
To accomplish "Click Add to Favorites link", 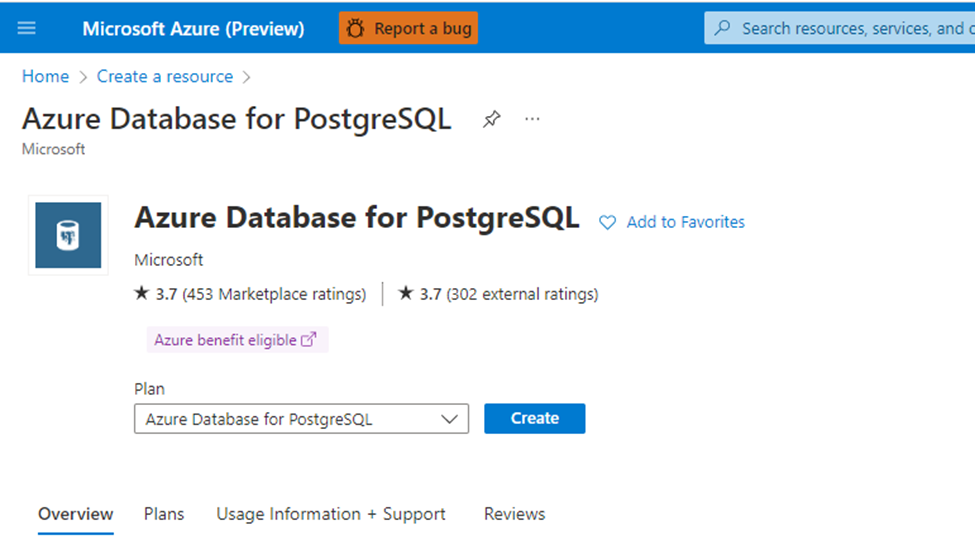I will click(685, 222).
